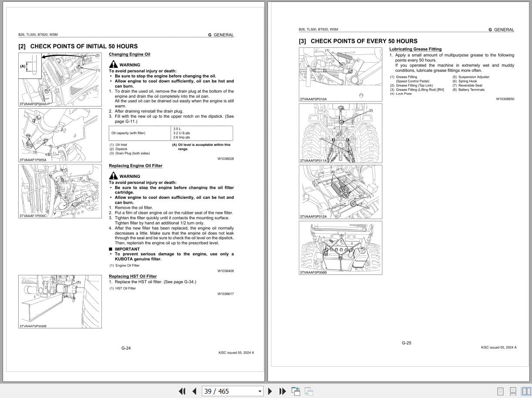Click the page number 'G-25'

click(x=406, y=343)
